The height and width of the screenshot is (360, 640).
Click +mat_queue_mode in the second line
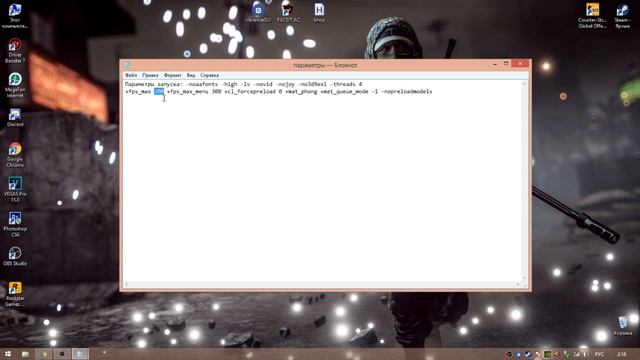(344, 91)
